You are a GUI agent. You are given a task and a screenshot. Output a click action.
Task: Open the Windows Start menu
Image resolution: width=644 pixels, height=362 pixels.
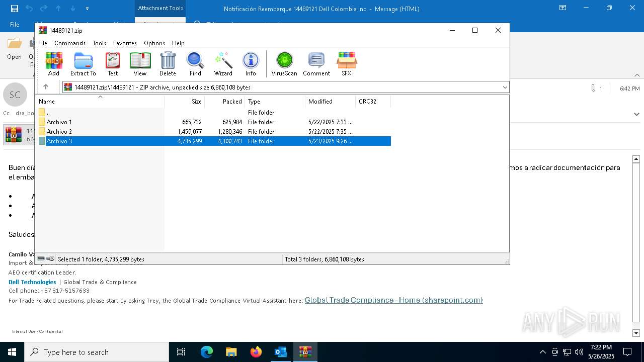pyautogui.click(x=12, y=352)
